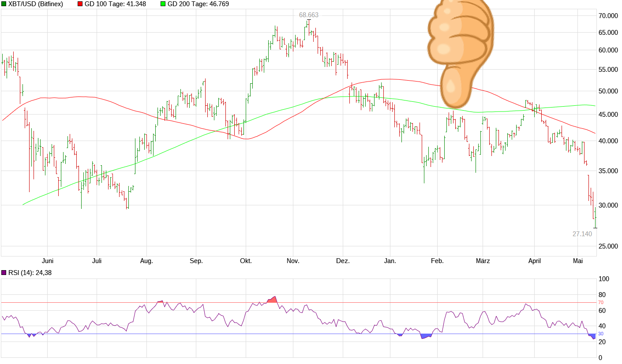The width and height of the screenshot is (622, 364).
Task: Toggle the GD 200 Tage line via its green marker
Action: pos(163,4)
